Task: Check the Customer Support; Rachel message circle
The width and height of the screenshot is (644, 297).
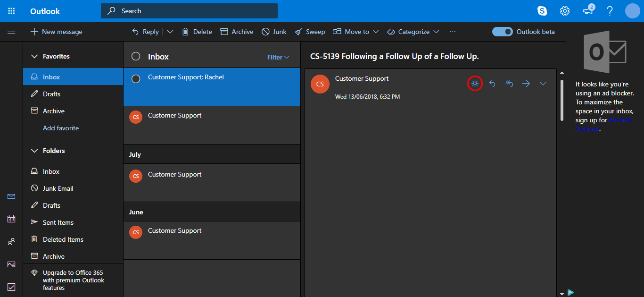Action: [x=136, y=79]
